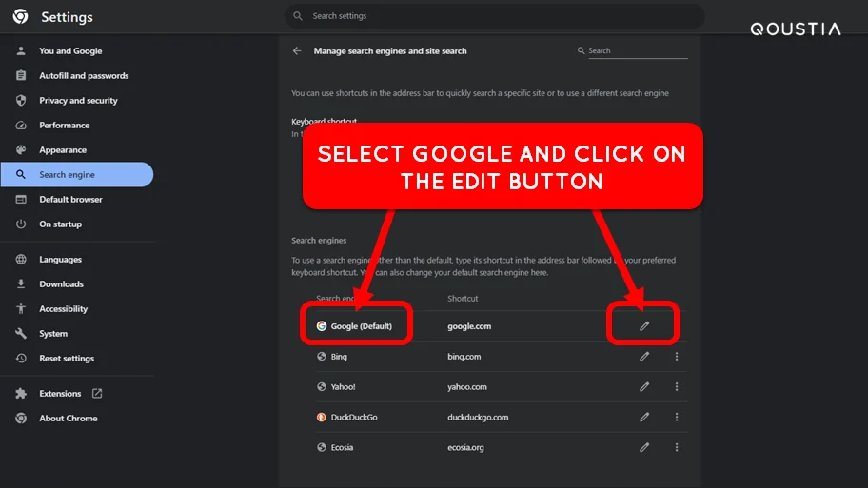Edit the Ecosia search engine

tap(644, 447)
